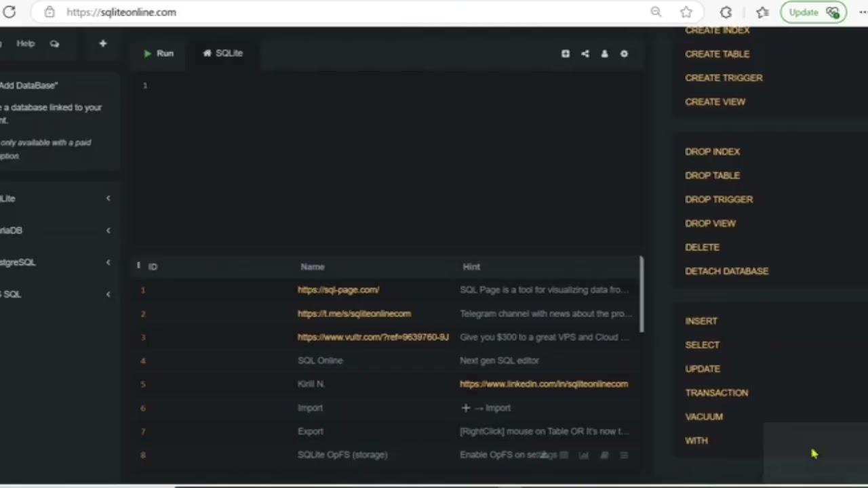Screen dimensions: 868x488
Task: Select the SQLite home tab
Action: (x=223, y=53)
